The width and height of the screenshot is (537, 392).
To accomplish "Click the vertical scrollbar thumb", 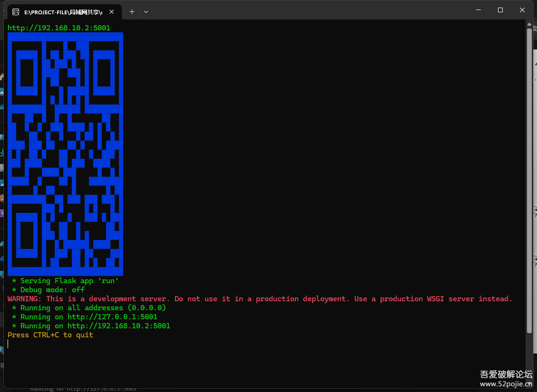I will (x=529, y=180).
